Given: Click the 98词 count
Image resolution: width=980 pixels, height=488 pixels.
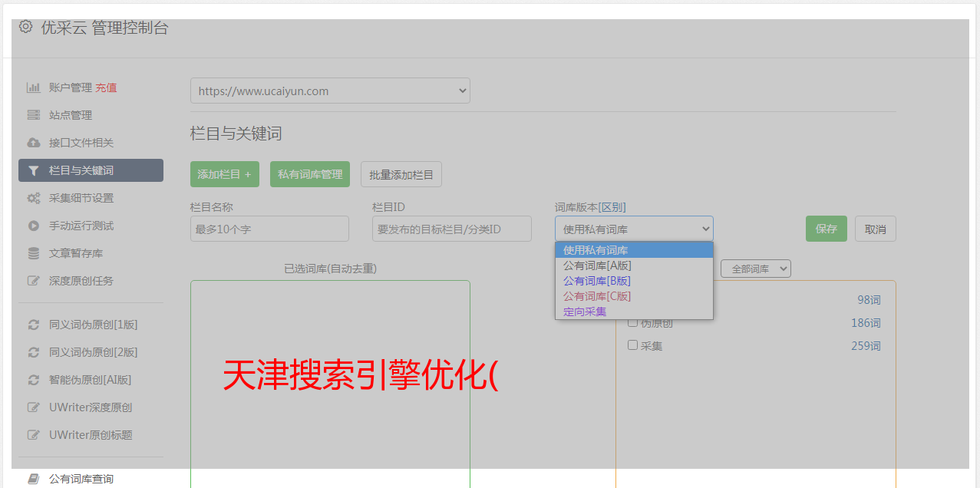Looking at the screenshot, I should [x=869, y=300].
